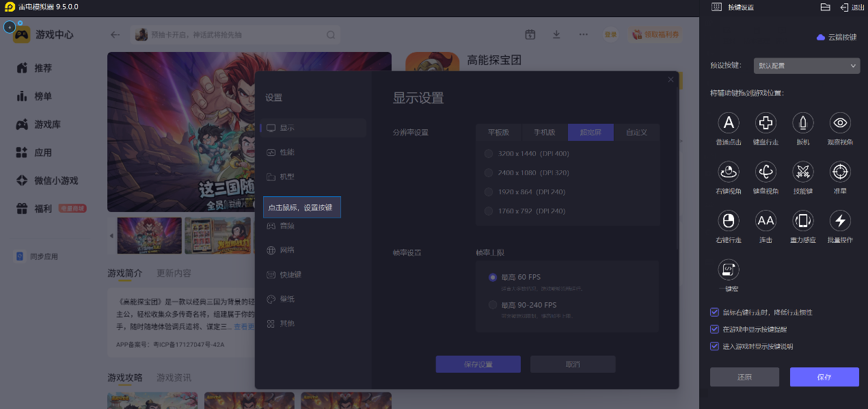Viewport: 868px width, 409px height.
Task: Select the 普通点击 (normal tap) key icon
Action: [729, 122]
